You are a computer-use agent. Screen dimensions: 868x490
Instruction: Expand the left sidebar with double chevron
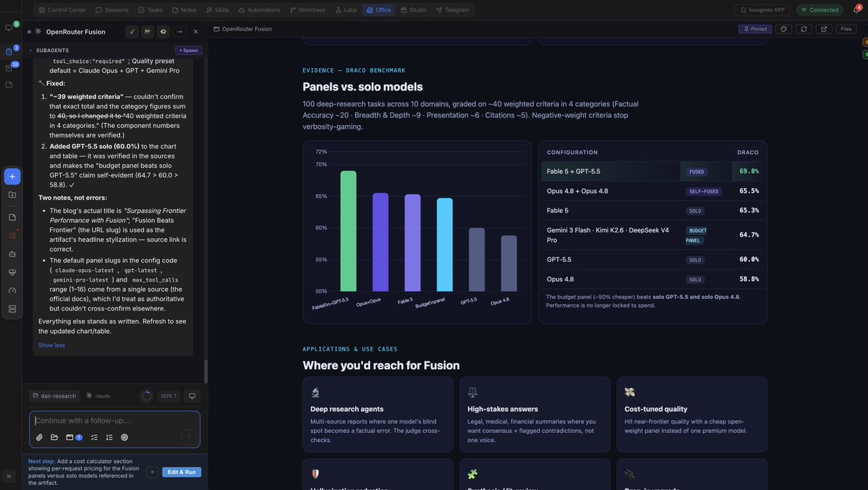(x=9, y=476)
